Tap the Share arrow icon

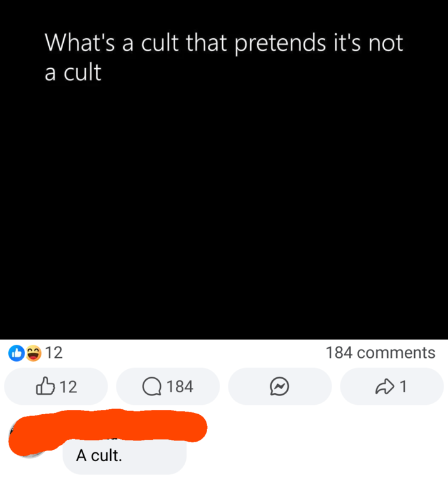pos(385,387)
